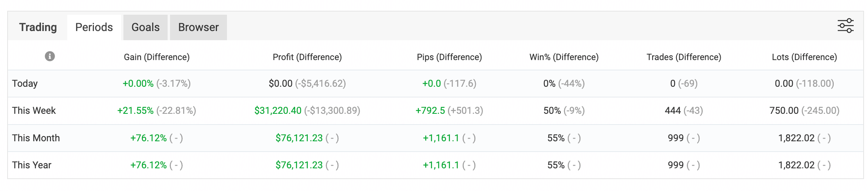Image resolution: width=868 pixels, height=191 pixels.
Task: Click This Week trades count 444
Action: point(673,111)
